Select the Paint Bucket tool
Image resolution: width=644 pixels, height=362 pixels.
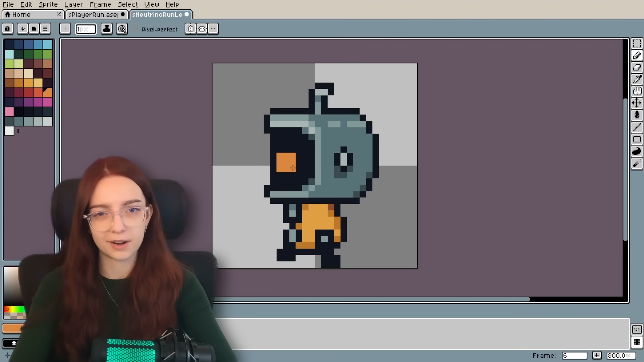coord(637,115)
